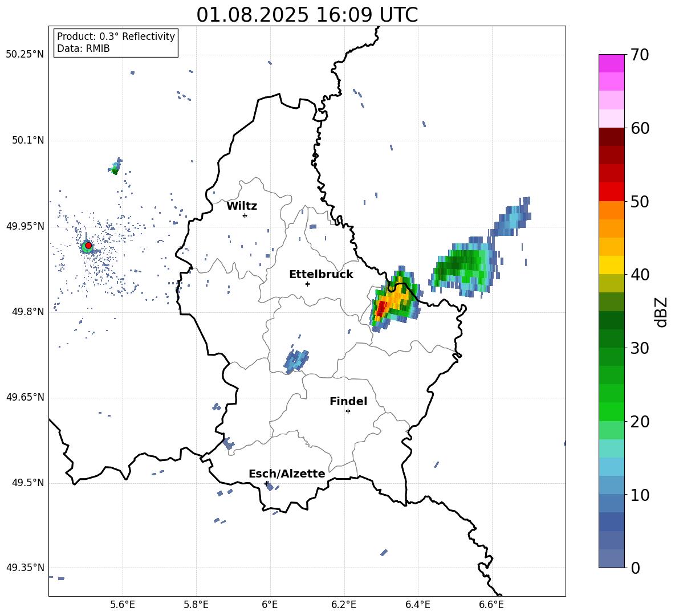Select the 'Ettelbruck' city label

(x=321, y=275)
